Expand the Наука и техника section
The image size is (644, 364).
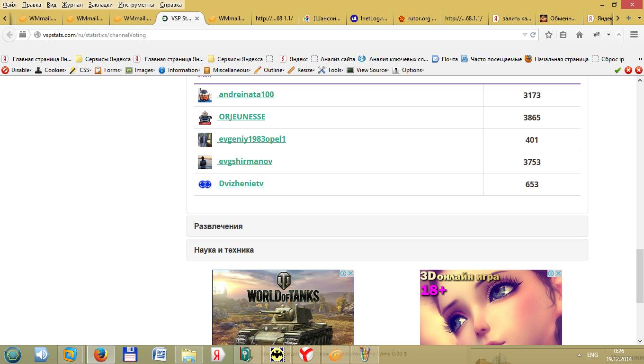[x=387, y=250]
